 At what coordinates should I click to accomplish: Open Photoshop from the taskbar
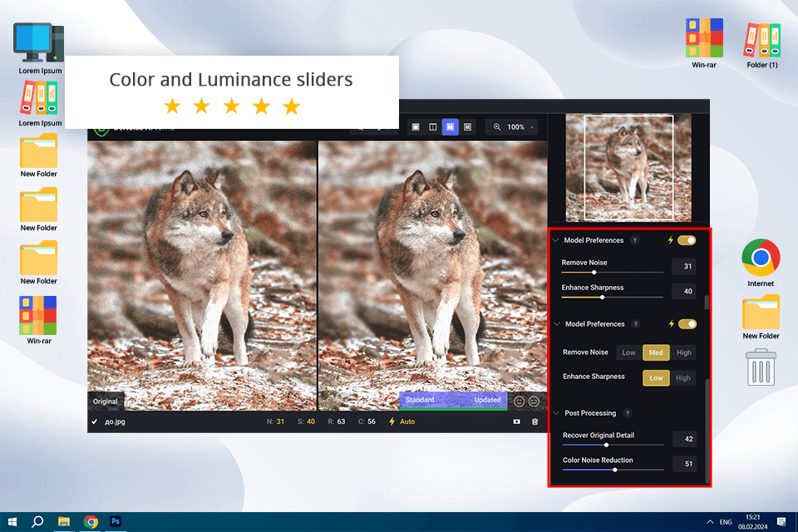(116, 521)
